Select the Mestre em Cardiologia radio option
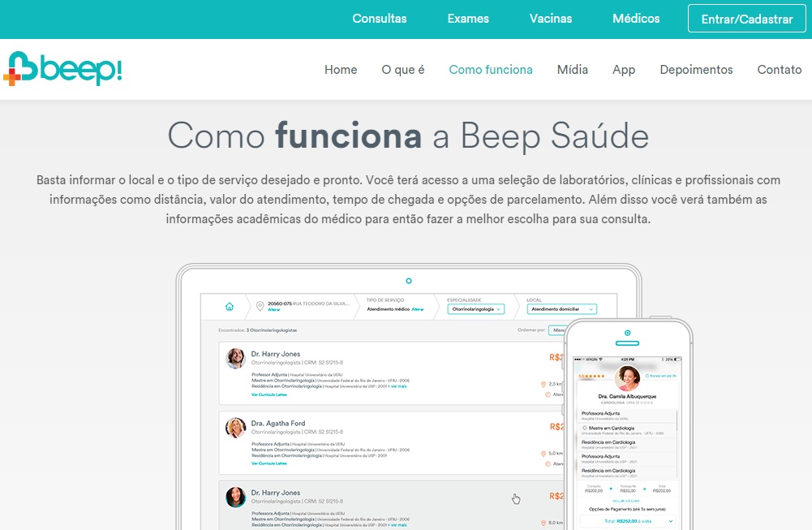The width and height of the screenshot is (812, 530). 584,428
